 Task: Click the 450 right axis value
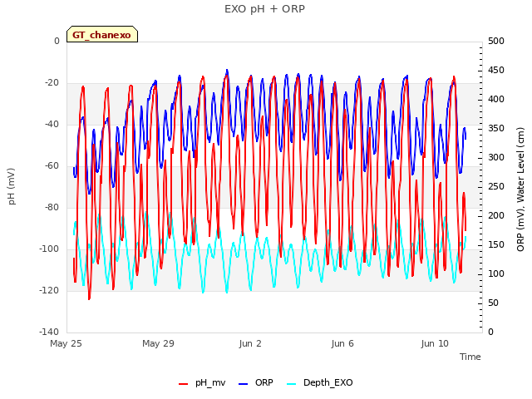496,70
